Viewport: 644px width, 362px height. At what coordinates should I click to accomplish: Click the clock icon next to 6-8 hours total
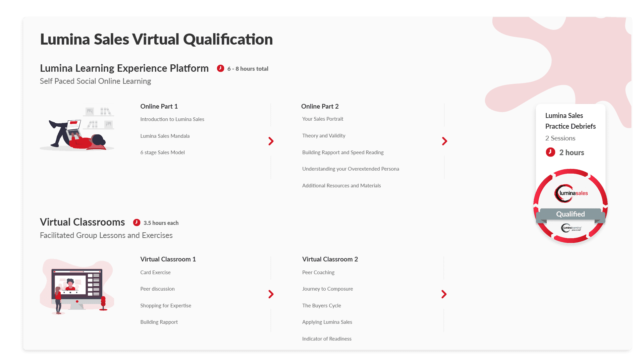pos(220,68)
